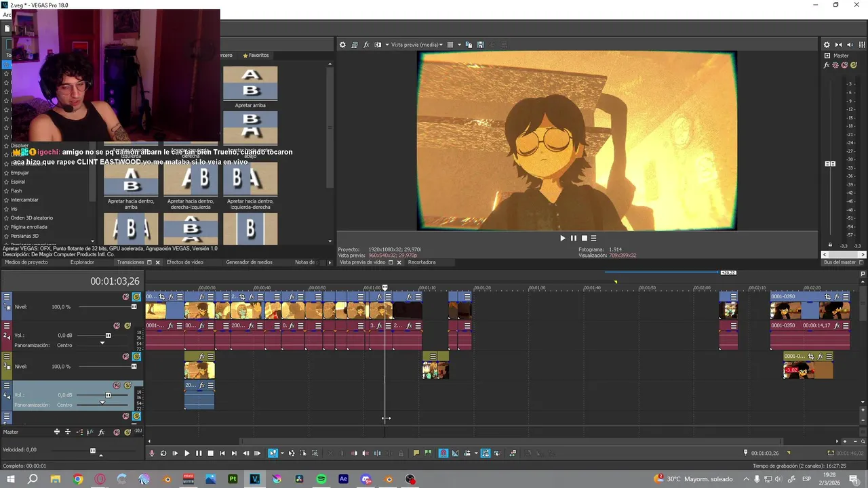Viewport: 868px width, 488px height.
Task: Select the Normal edit tool
Action: point(273,453)
